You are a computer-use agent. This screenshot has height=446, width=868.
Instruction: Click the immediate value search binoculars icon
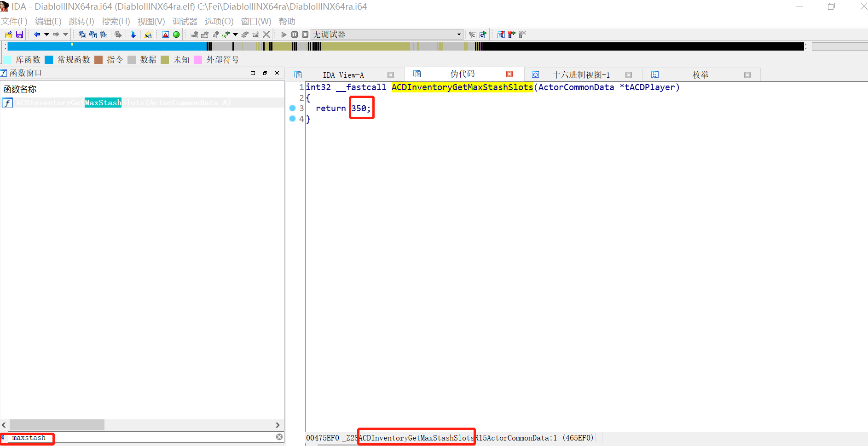pos(82,34)
